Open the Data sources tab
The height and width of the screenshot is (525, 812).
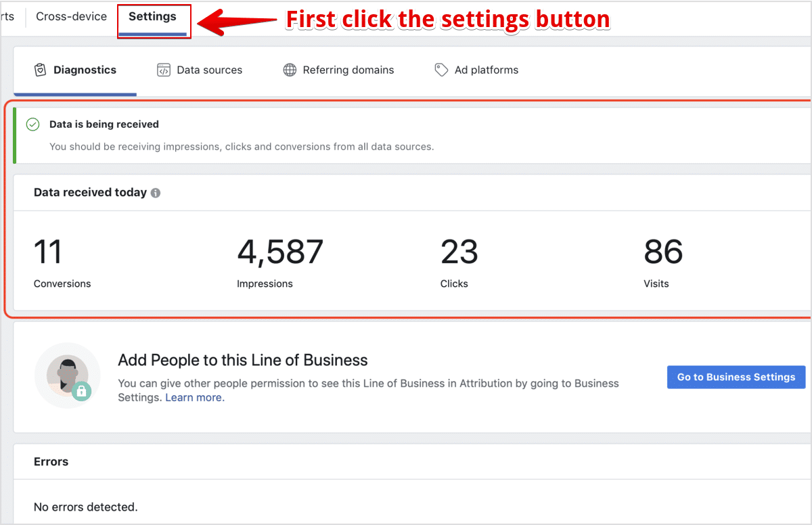209,70
